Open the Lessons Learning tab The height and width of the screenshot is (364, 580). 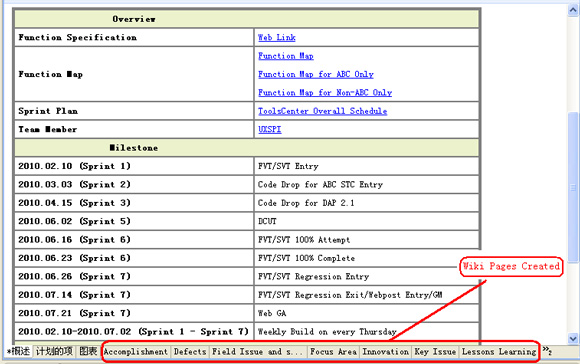[x=499, y=351]
